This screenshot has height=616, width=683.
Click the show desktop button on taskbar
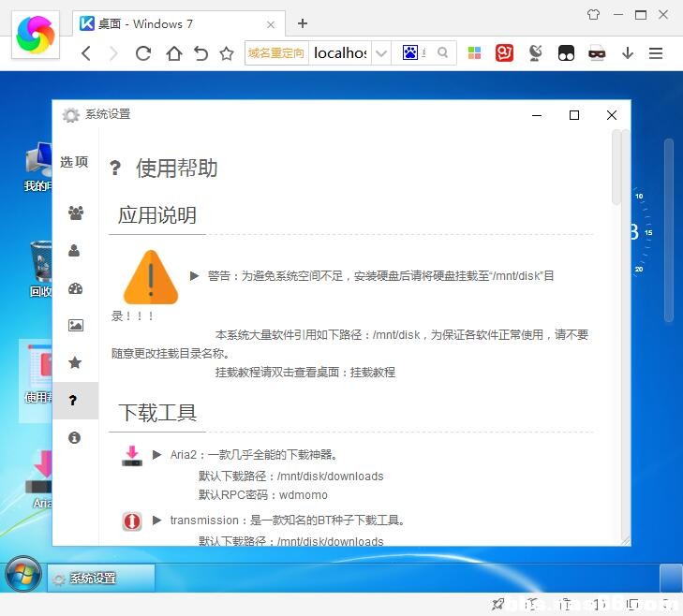tap(671, 579)
